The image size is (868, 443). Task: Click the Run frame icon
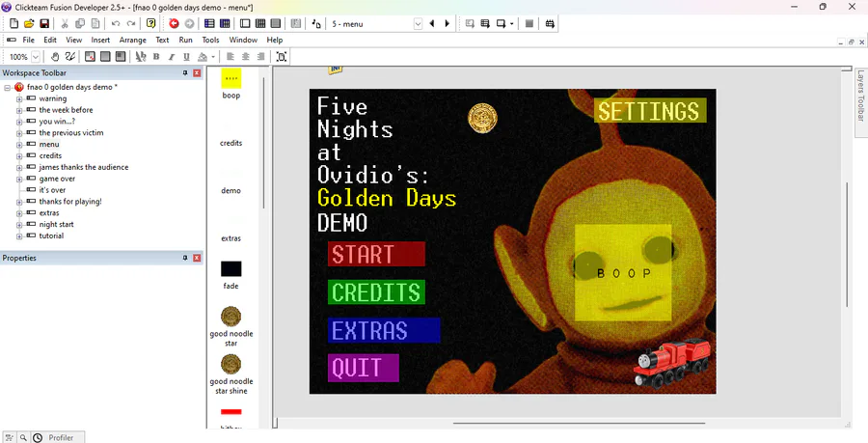pyautogui.click(x=501, y=24)
